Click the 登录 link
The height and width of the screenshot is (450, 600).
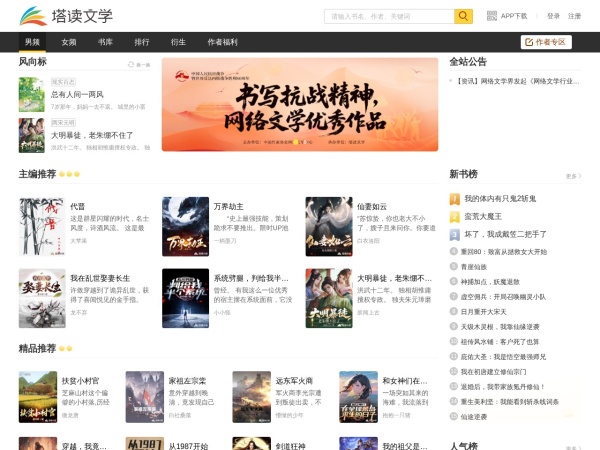click(x=553, y=16)
